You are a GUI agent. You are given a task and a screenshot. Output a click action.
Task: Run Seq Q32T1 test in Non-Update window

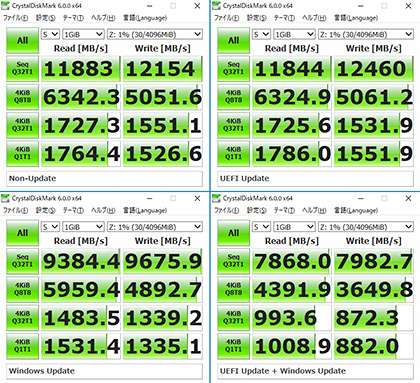pos(22,69)
